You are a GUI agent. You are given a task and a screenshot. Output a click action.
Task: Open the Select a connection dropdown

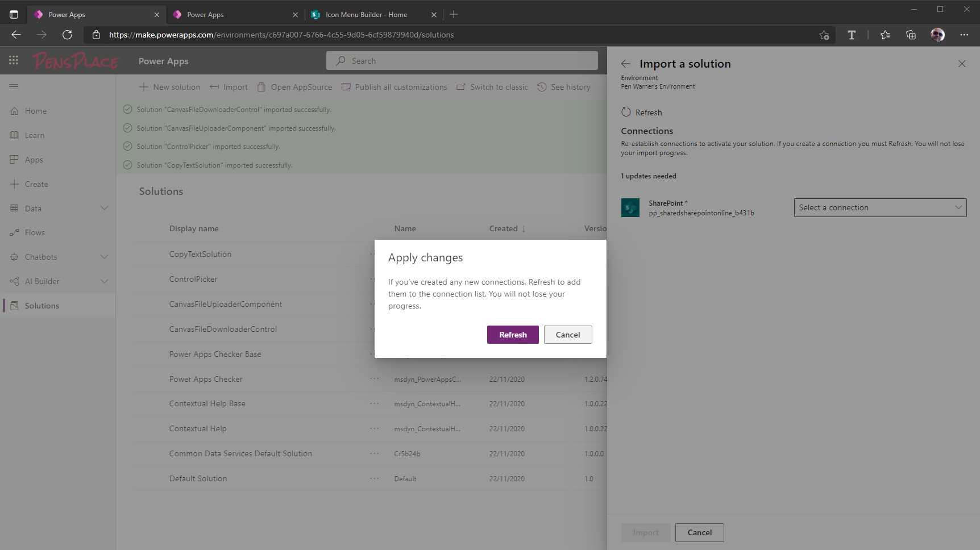pyautogui.click(x=880, y=207)
